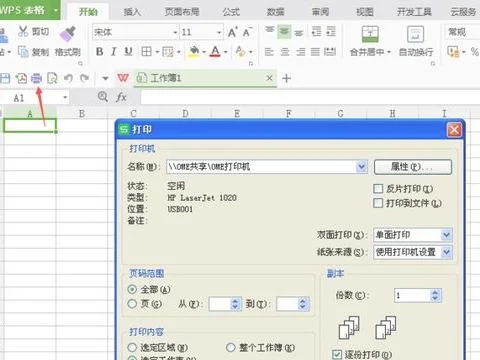This screenshot has width=480, height=360.
Task: Center the cell text horizontally
Action: pyautogui.click(x=285, y=52)
